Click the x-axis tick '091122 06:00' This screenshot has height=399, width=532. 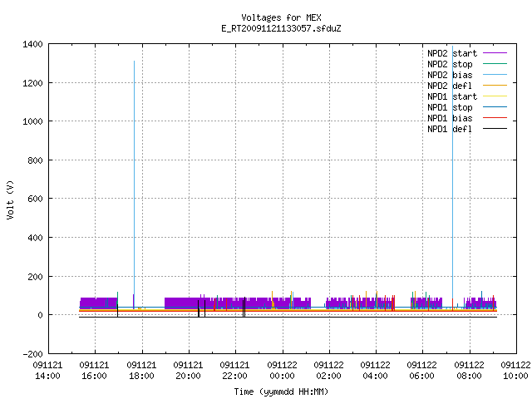point(422,371)
